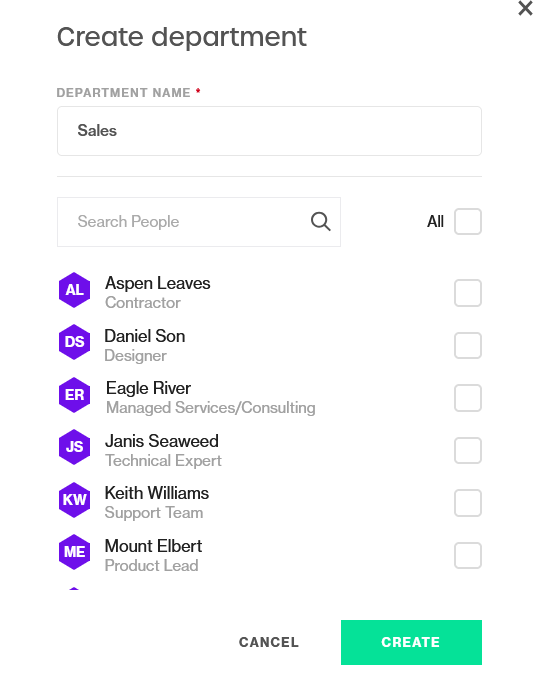This screenshot has width=542, height=692.
Task: Click the JS avatar for Janis Seaweed
Action: coord(75,447)
